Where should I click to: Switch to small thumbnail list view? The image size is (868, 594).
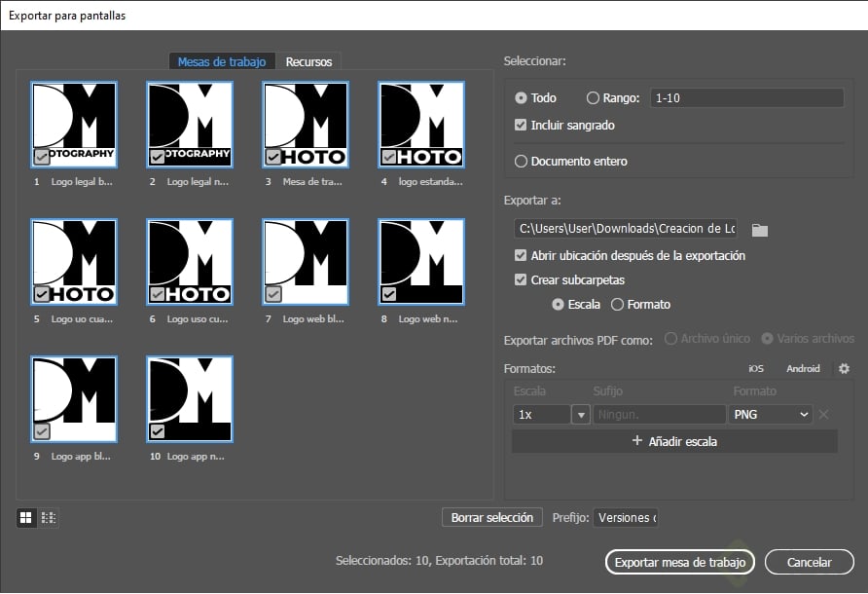[x=48, y=517]
